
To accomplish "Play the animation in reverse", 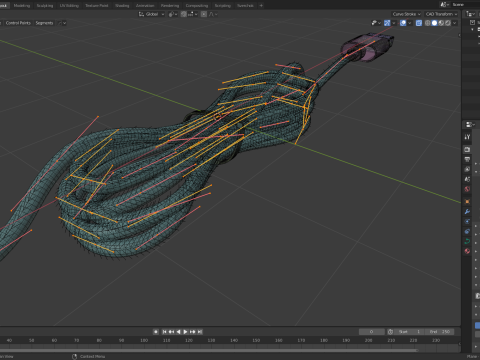I will click(x=178, y=332).
